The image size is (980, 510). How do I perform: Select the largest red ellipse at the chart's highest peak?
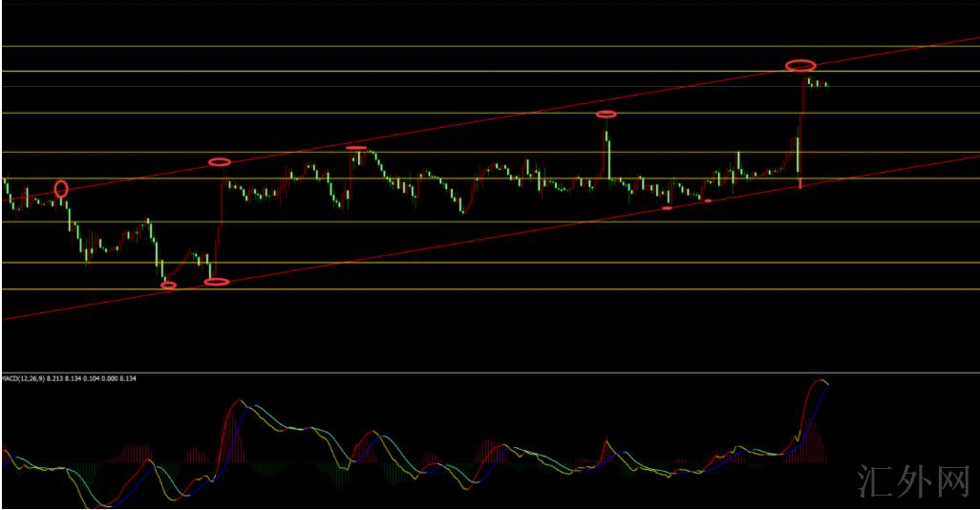coord(800,65)
